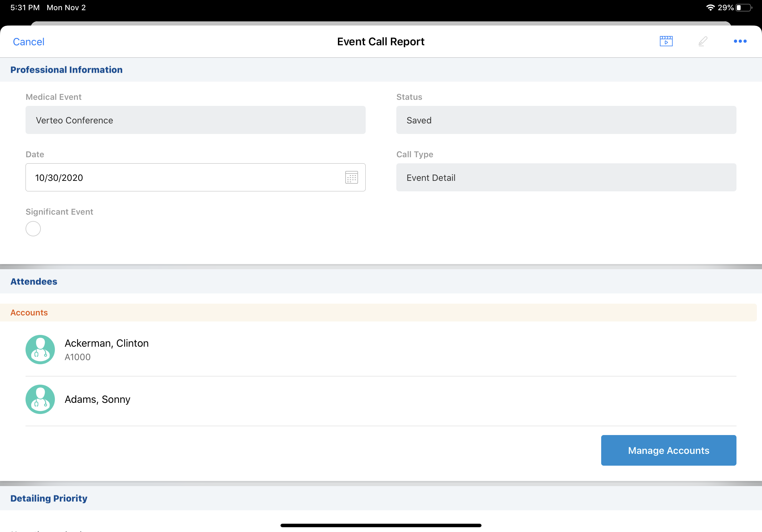Tap the Detailing Priority section header
This screenshot has height=532, width=762.
[49, 498]
